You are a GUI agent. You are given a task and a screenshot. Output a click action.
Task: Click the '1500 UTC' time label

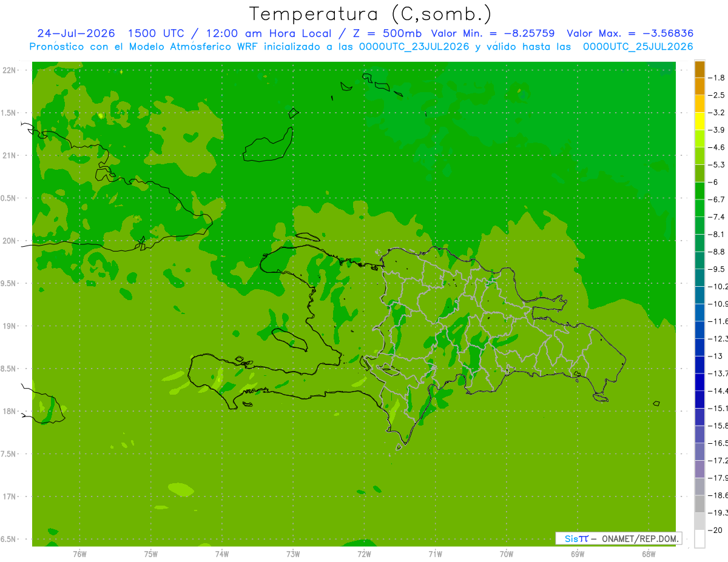155,33
